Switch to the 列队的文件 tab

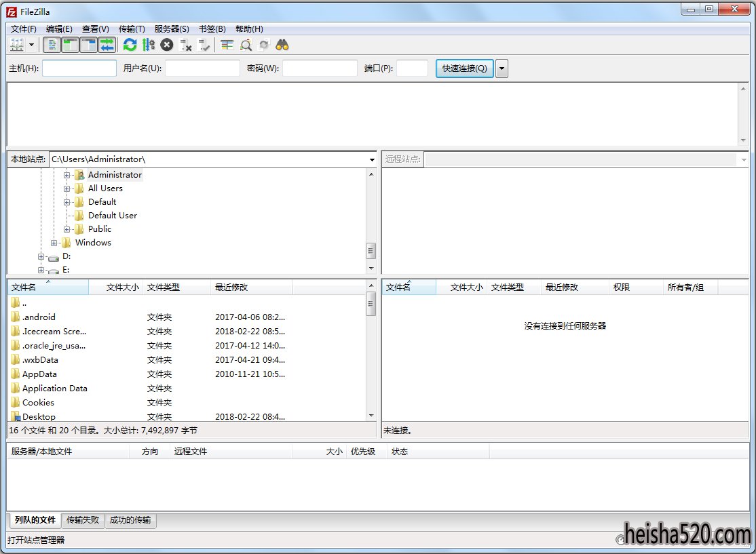pyautogui.click(x=35, y=520)
